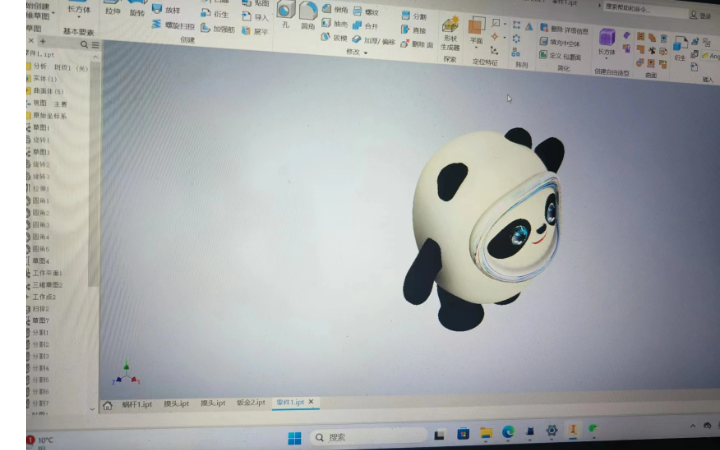Click the 删除详细信息 simplify tool

564,29
